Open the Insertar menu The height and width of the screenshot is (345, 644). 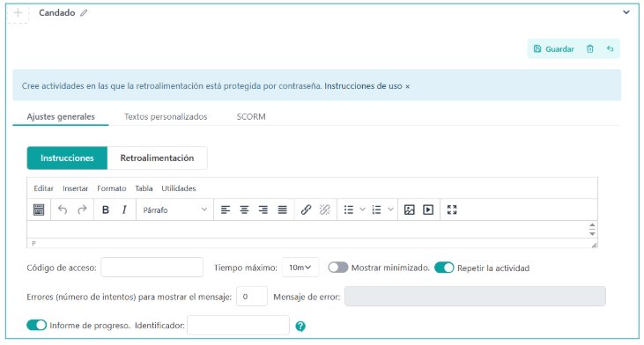pyautogui.click(x=75, y=188)
